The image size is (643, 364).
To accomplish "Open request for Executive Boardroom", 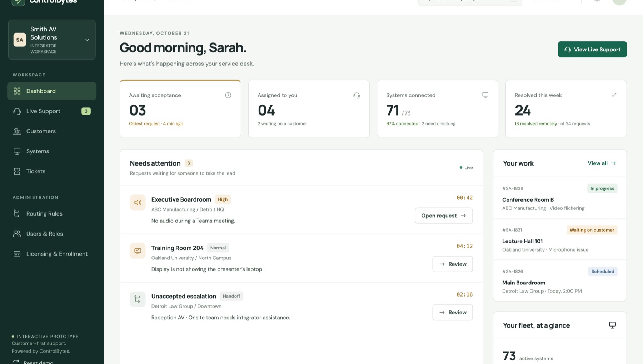I will click(444, 216).
